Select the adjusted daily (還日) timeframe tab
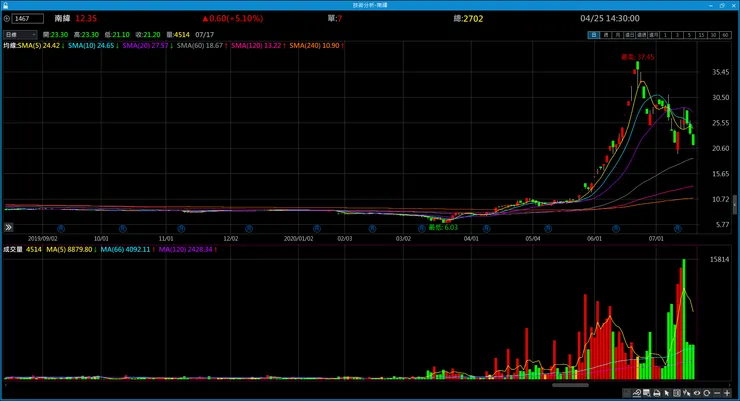This screenshot has height=401, width=740. click(x=630, y=35)
